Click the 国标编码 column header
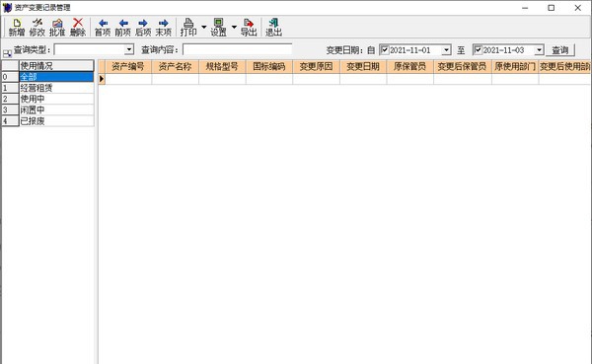 (269, 66)
